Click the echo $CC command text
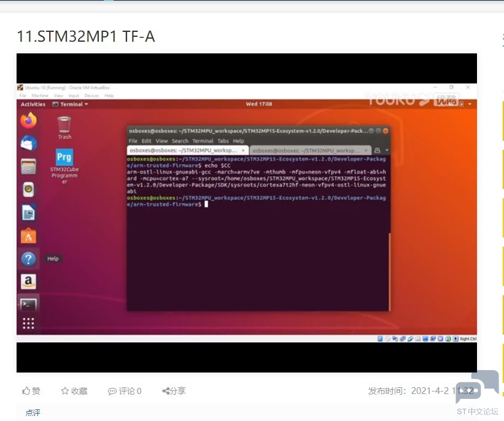Image resolution: width=504 pixels, height=421 pixels. tap(217, 166)
